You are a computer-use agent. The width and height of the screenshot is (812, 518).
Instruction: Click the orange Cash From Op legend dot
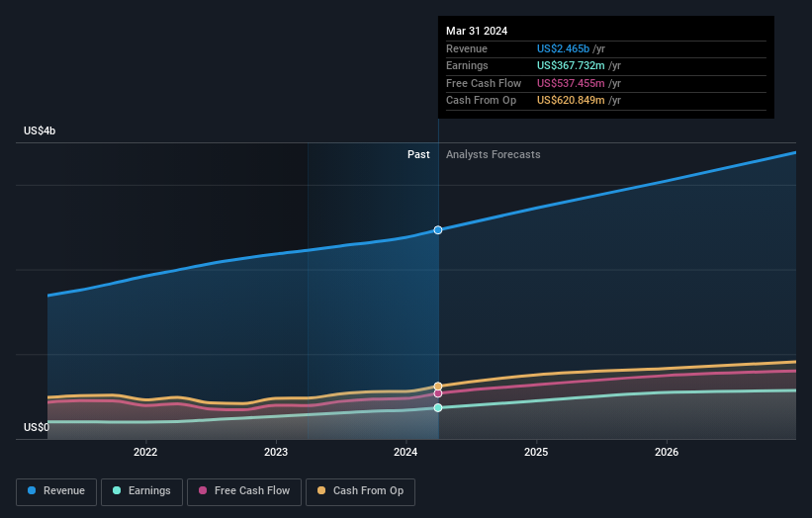[x=321, y=490]
